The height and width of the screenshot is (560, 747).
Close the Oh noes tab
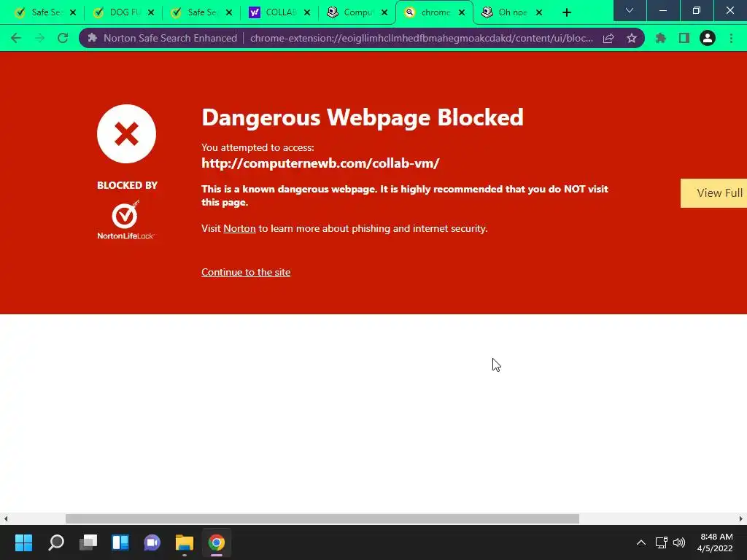pyautogui.click(x=539, y=13)
